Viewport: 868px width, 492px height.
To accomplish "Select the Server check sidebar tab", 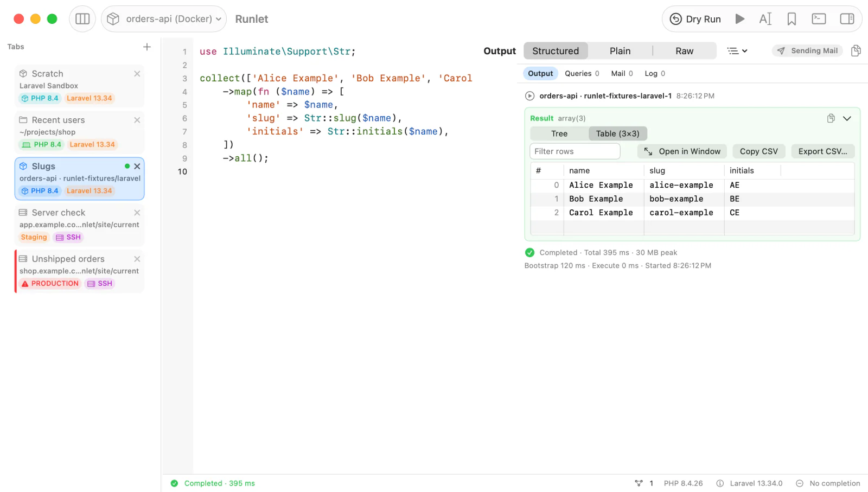I will 79,225.
